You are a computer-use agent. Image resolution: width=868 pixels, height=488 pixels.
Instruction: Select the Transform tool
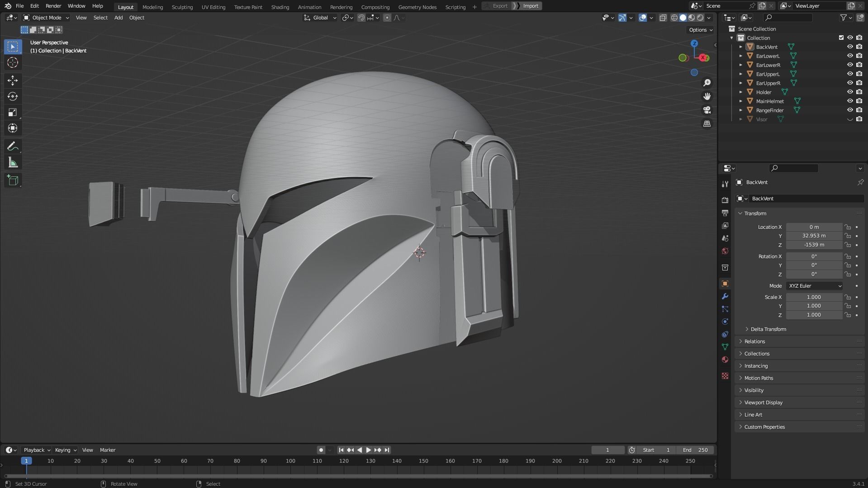click(x=13, y=128)
